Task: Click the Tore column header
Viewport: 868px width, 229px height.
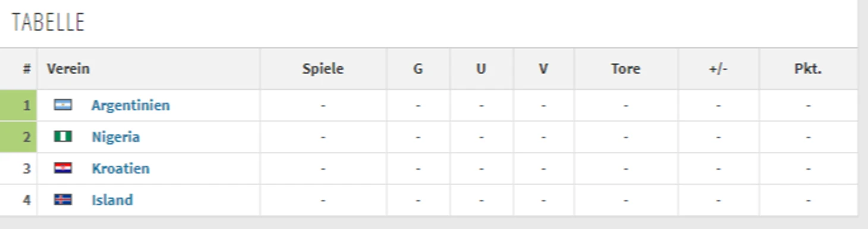Action: [625, 69]
